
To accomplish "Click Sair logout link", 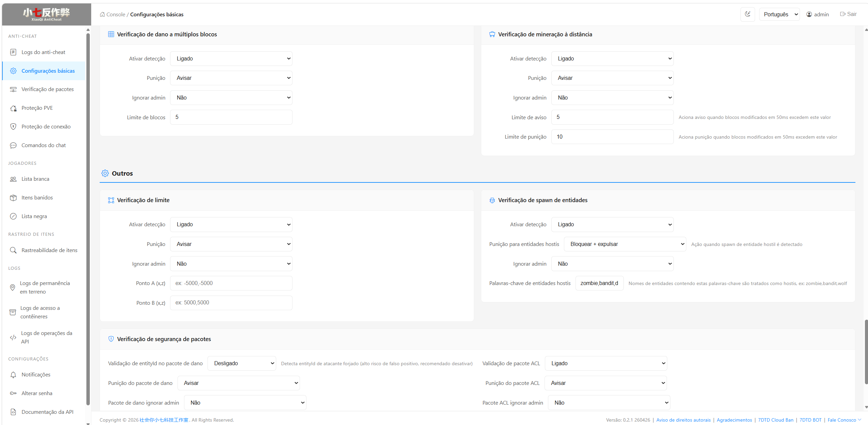I will [x=848, y=14].
